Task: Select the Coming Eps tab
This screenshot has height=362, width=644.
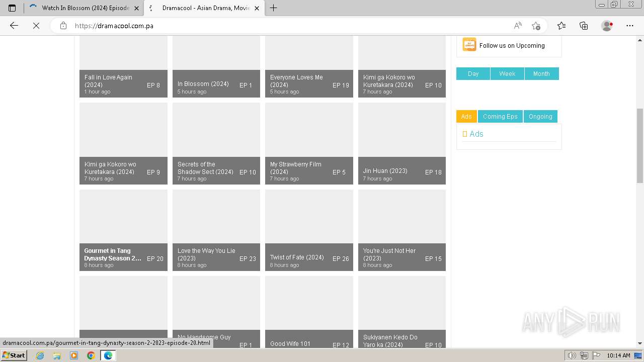Action: click(x=500, y=117)
